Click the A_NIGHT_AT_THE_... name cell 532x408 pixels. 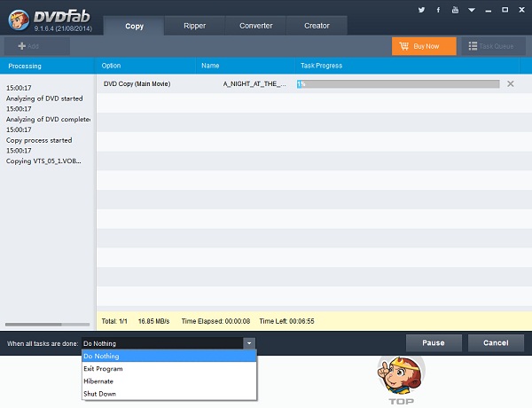click(254, 84)
